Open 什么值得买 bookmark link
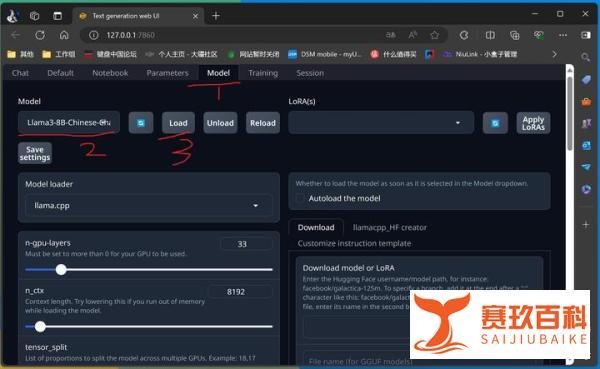The image size is (600, 369). (394, 54)
